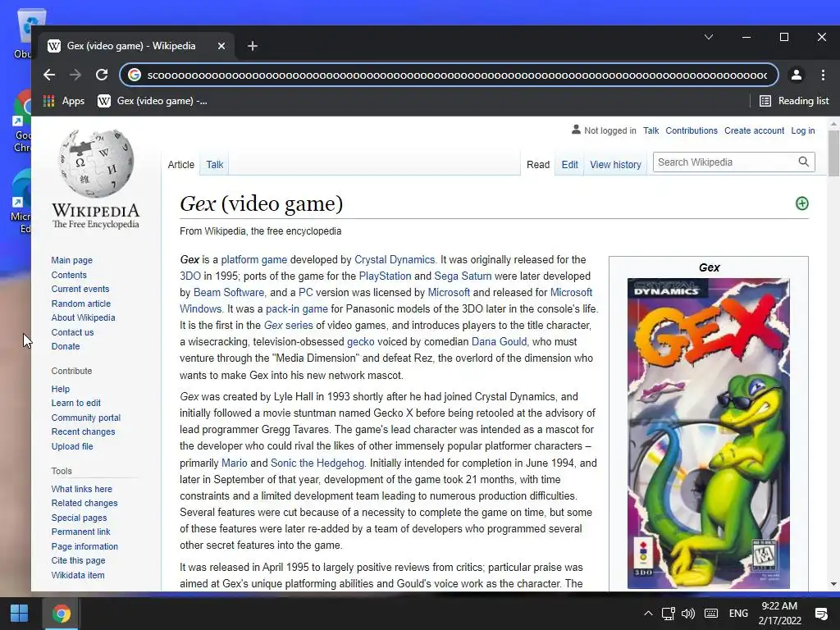Reload the Gex Wikipedia page
Image resolution: width=840 pixels, height=630 pixels.
coord(102,75)
